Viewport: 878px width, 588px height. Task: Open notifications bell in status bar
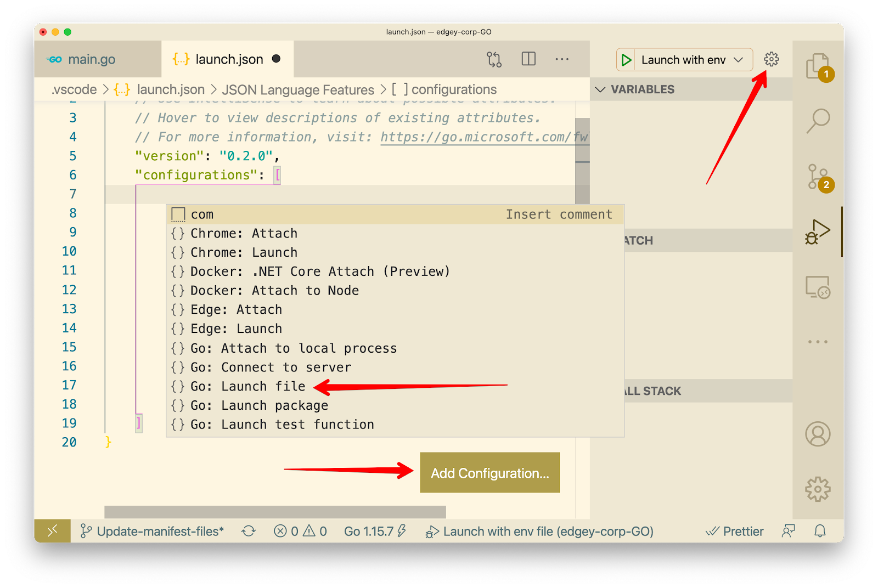(820, 531)
